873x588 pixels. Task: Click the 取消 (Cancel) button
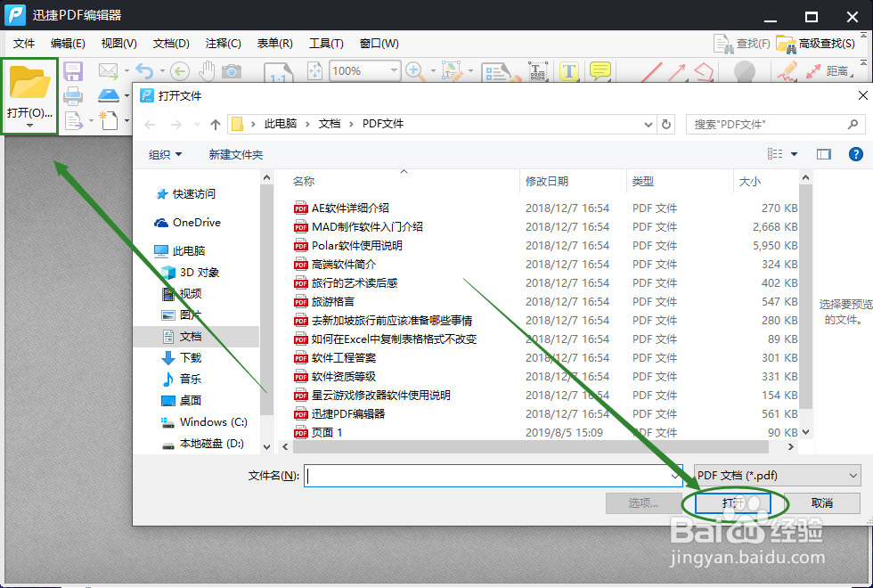coord(822,502)
